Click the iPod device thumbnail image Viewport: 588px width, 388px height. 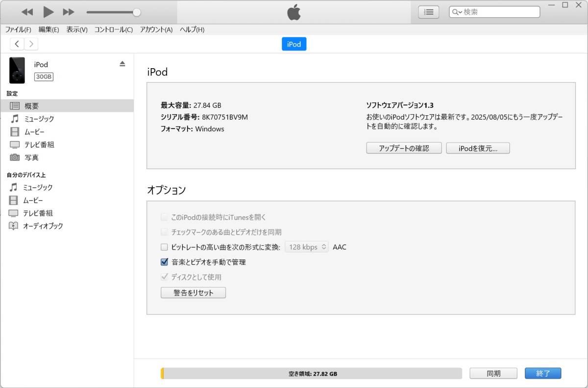pos(17,70)
